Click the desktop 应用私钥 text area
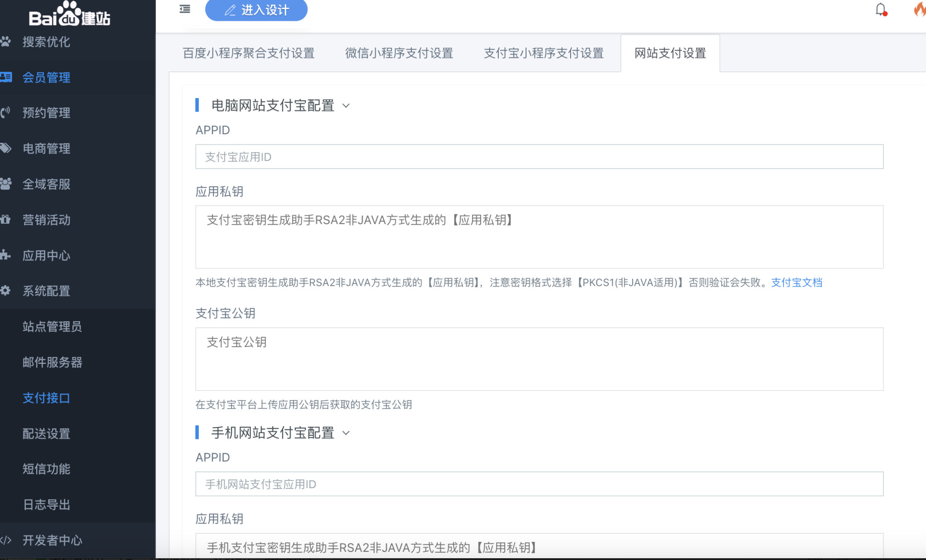This screenshot has width=926, height=560. tap(539, 237)
